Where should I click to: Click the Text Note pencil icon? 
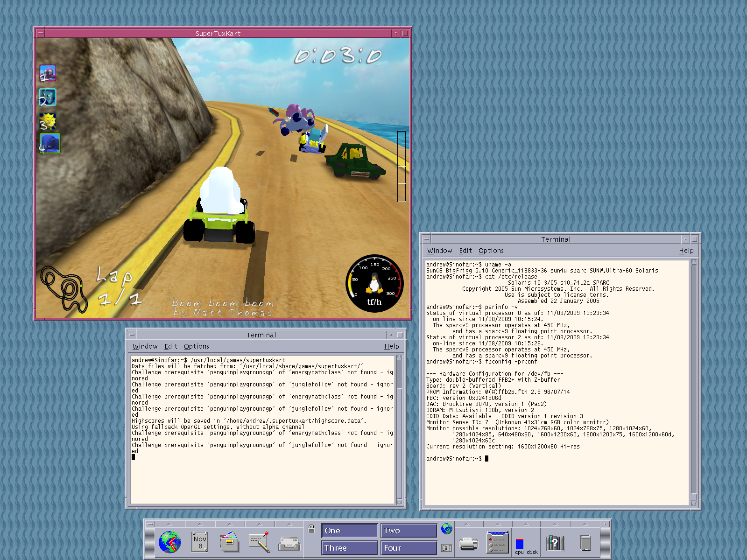[x=259, y=542]
